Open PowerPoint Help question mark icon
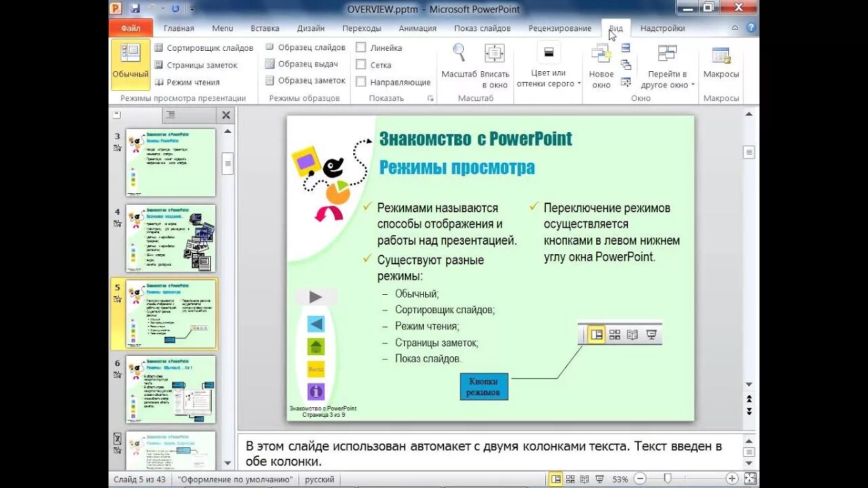The height and width of the screenshot is (488, 868). click(x=751, y=28)
